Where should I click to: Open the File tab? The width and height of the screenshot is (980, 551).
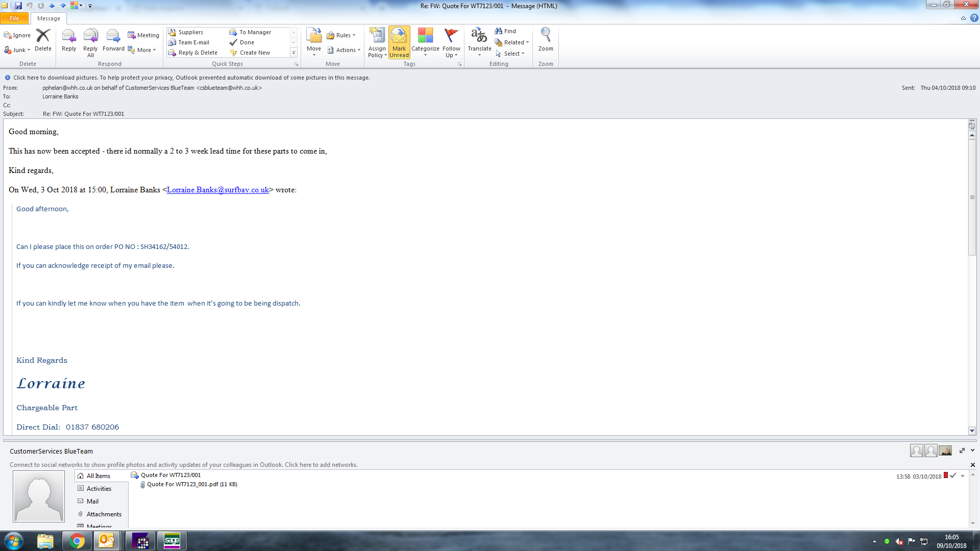pos(14,18)
